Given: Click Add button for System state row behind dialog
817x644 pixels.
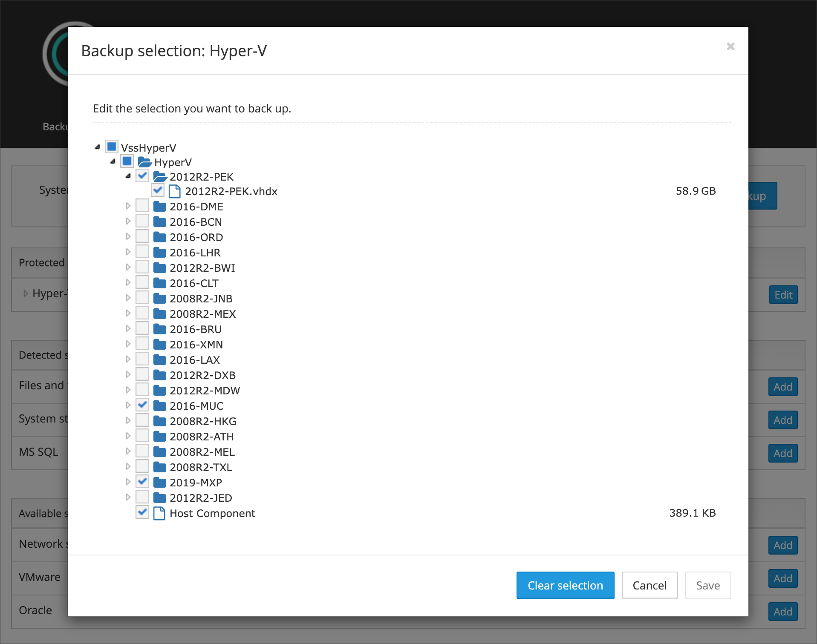Looking at the screenshot, I should [783, 420].
